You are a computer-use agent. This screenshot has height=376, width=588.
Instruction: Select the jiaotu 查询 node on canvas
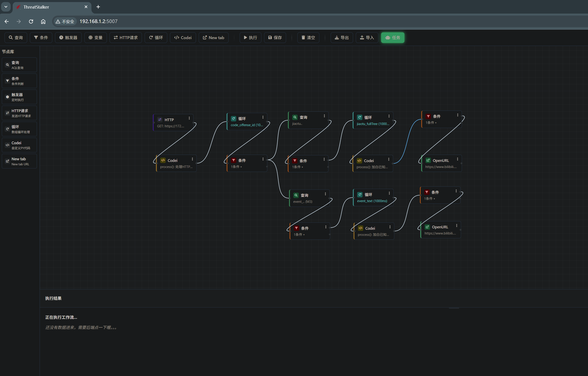click(306, 120)
